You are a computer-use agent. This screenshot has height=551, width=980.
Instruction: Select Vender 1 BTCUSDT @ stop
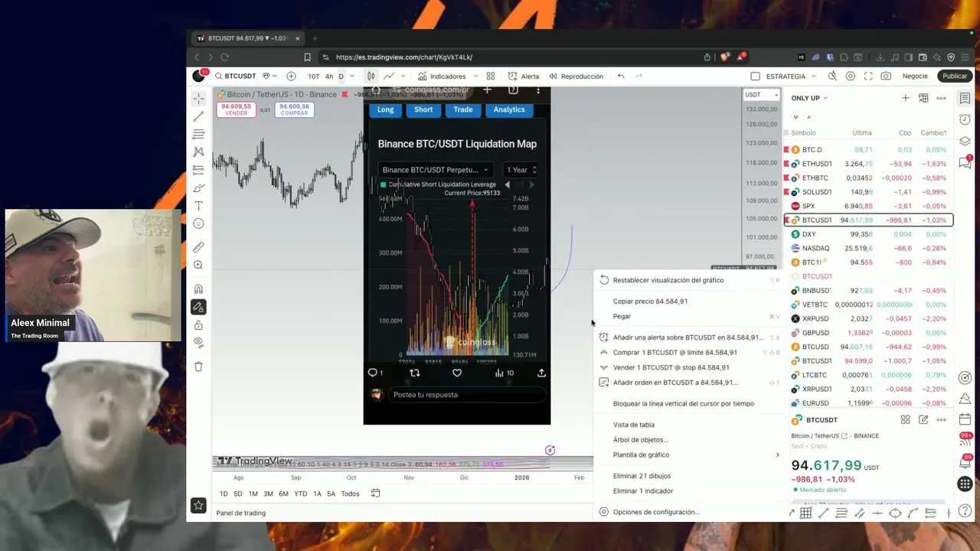(671, 367)
